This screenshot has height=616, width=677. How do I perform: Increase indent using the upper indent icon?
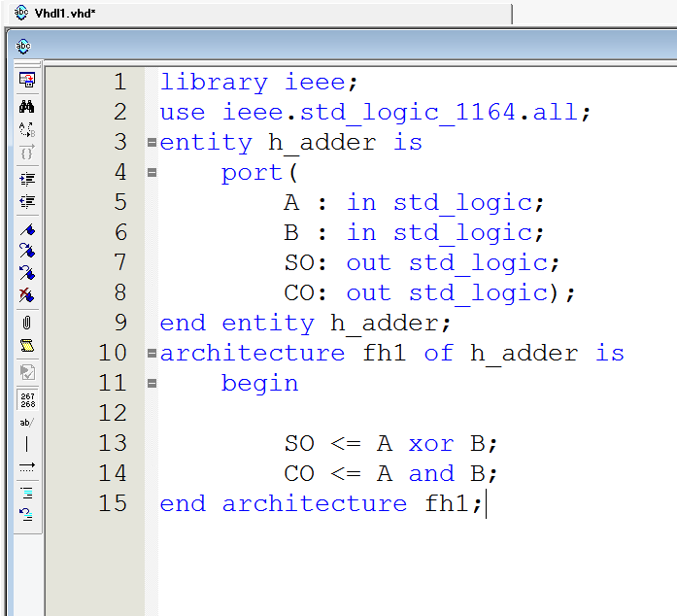point(27,179)
